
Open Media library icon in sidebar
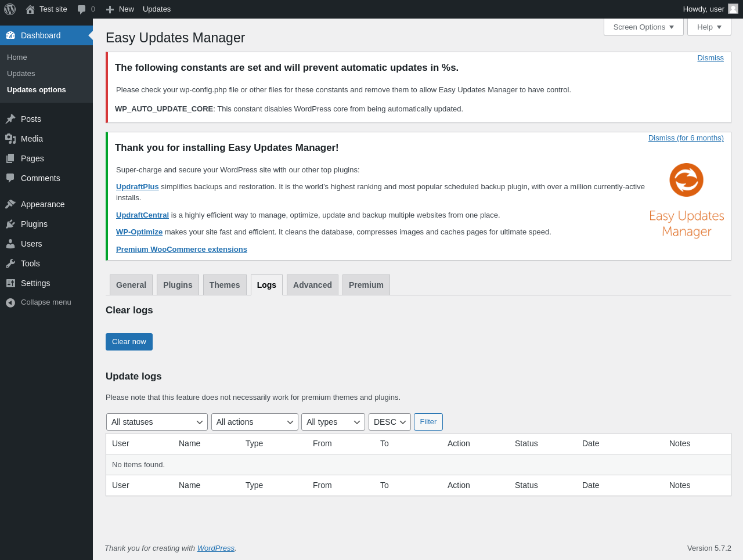[10, 139]
